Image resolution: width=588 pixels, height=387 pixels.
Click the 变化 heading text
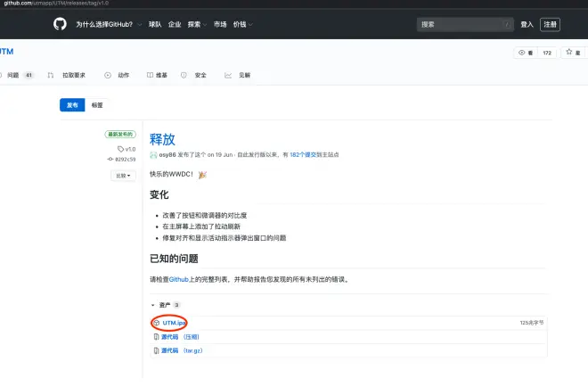point(159,194)
